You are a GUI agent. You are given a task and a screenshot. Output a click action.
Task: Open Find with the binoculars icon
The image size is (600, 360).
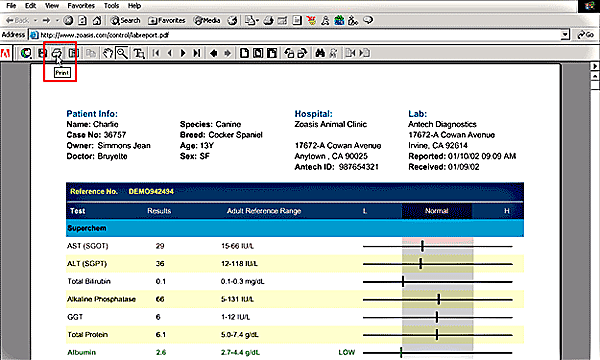(320, 53)
